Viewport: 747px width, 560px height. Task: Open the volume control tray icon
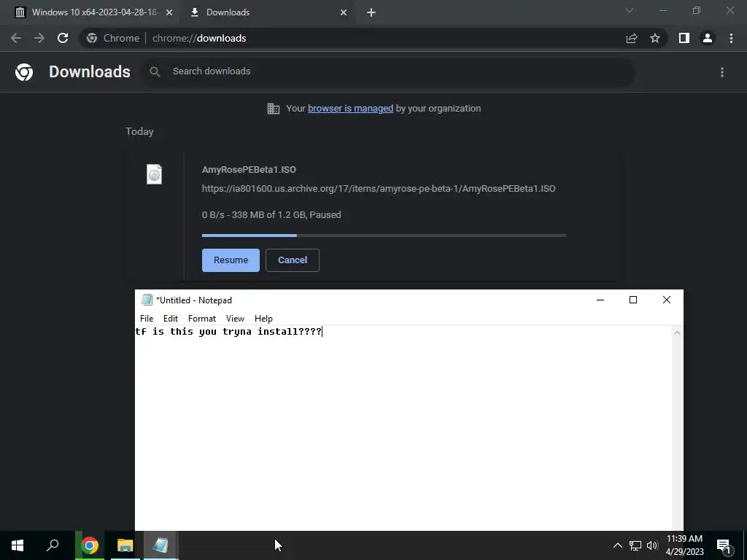click(x=652, y=545)
